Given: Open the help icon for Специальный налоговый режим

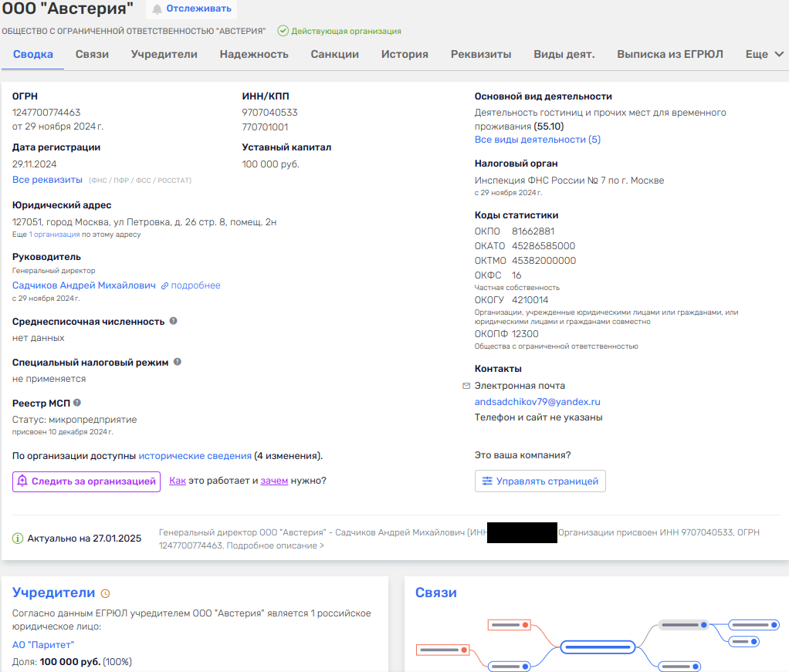Looking at the screenshot, I should click(x=177, y=362).
